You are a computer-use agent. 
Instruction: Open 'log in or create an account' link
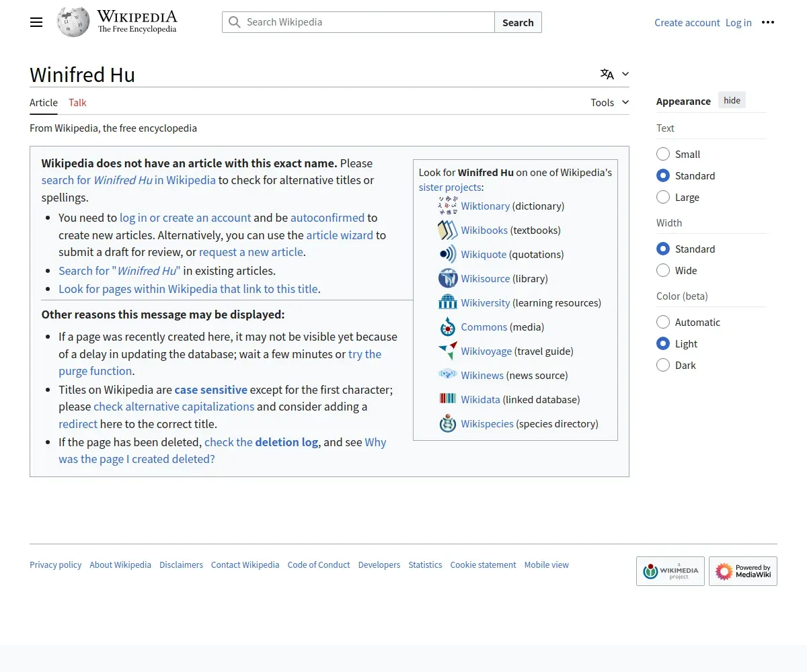(x=185, y=218)
